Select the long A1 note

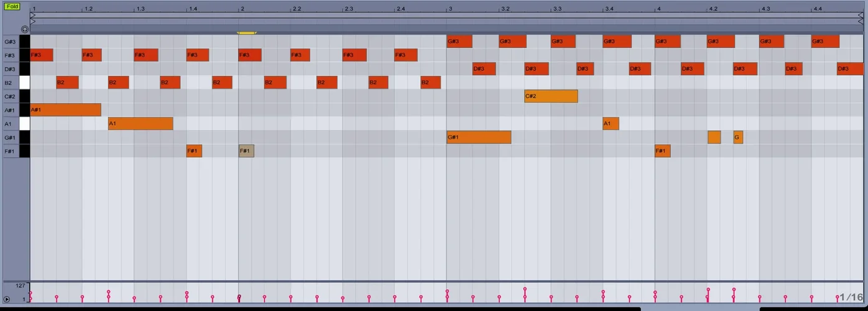point(141,124)
